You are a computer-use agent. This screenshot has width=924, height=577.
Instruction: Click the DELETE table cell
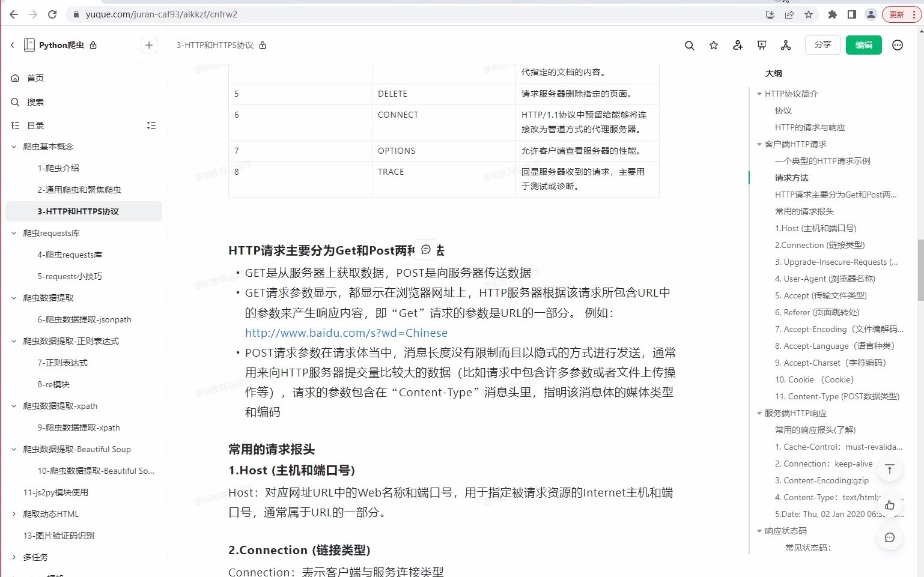tap(444, 94)
